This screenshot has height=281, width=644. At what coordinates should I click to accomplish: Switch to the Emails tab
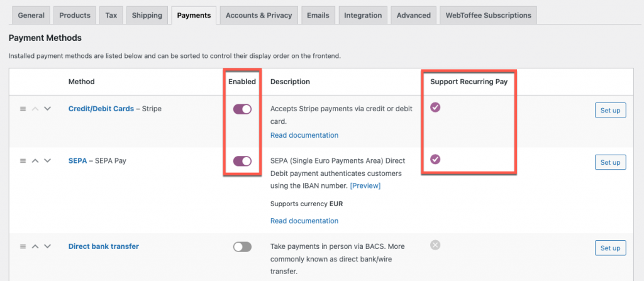click(318, 15)
